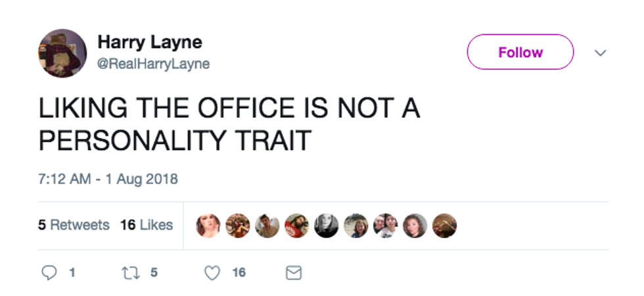This screenshot has height=296, width=644.
Task: Click the liker avatar with red shirt
Action: [297, 226]
